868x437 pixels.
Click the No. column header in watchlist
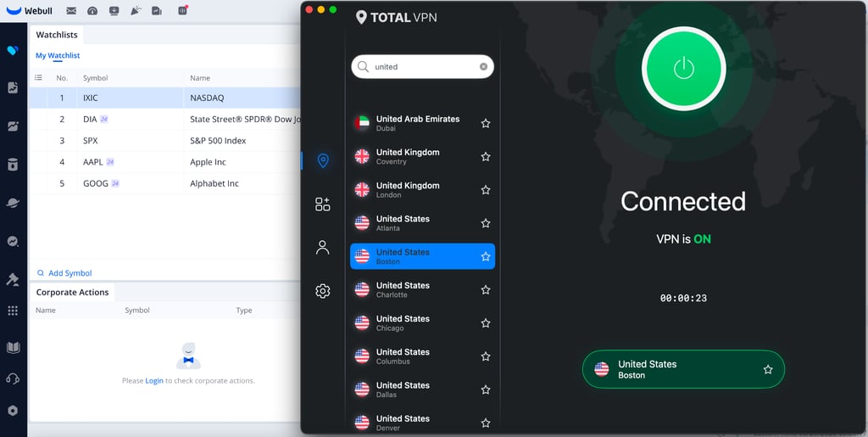coord(62,78)
